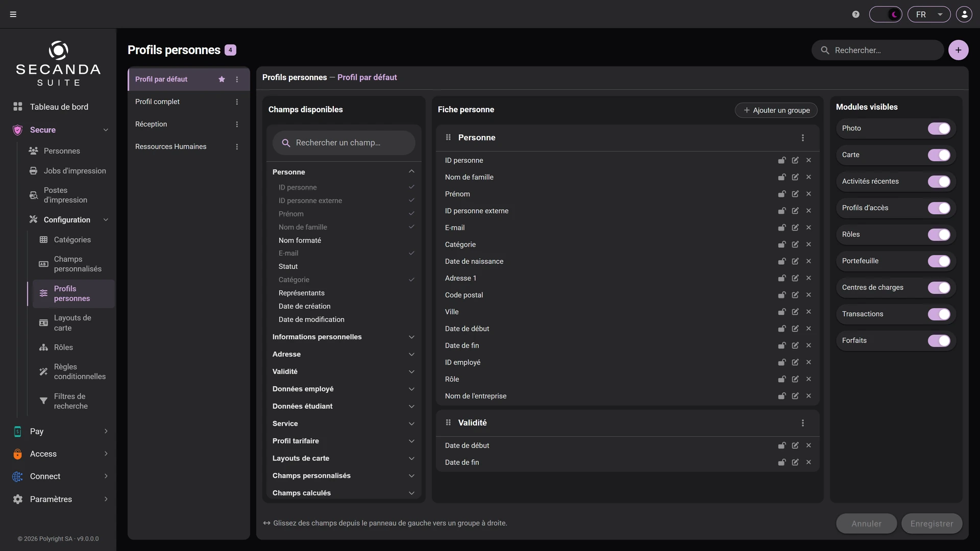Remove the Code postal field
Viewport: 980px width, 551px height.
[x=808, y=295]
